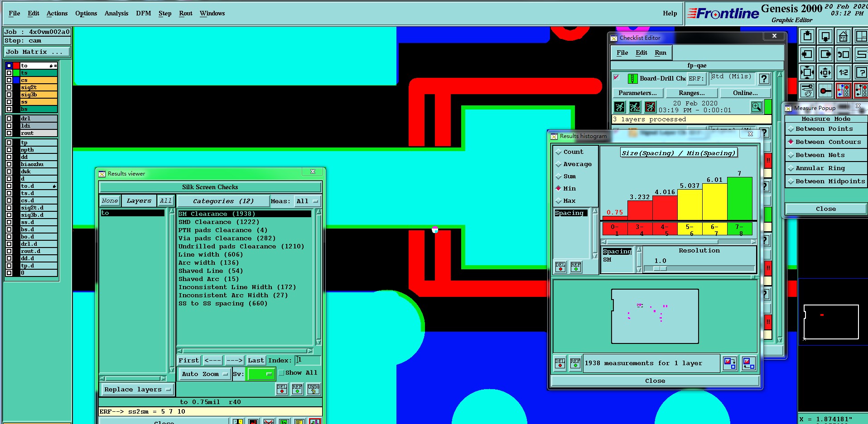Click DEL icon under histogram Spacing list
This screenshot has height=424, width=868.
tap(560, 267)
